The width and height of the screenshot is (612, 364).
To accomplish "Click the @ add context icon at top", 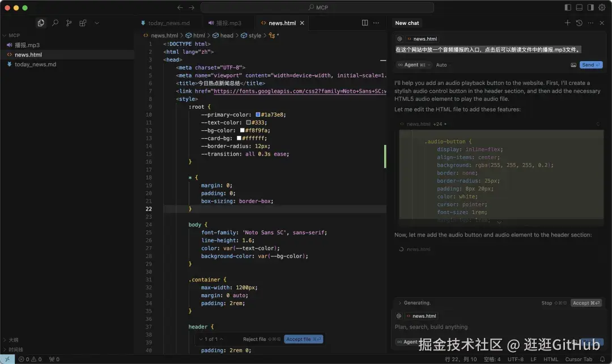I will coord(399,39).
